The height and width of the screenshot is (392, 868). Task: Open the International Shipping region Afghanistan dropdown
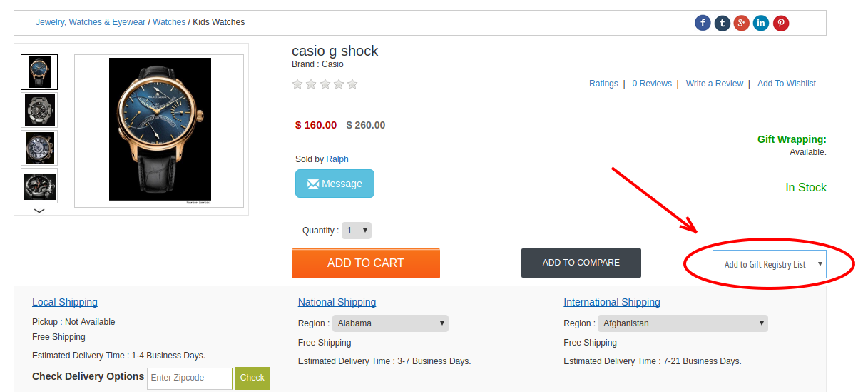(x=683, y=323)
